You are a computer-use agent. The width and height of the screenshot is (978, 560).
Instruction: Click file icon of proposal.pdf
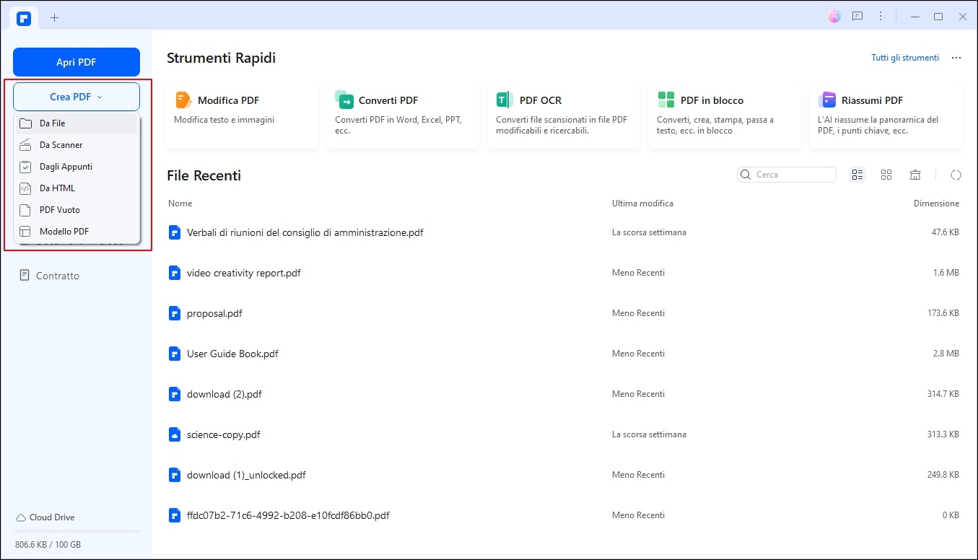[174, 313]
